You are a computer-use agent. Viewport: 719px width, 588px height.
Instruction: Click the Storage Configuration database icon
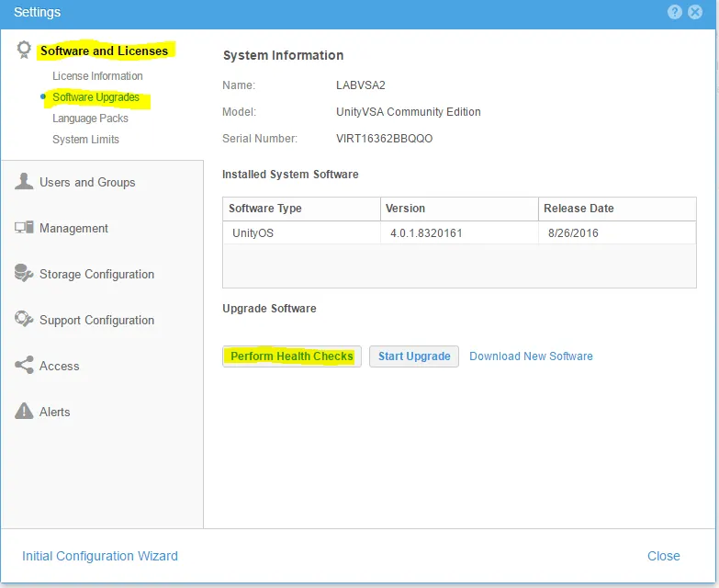click(24, 273)
